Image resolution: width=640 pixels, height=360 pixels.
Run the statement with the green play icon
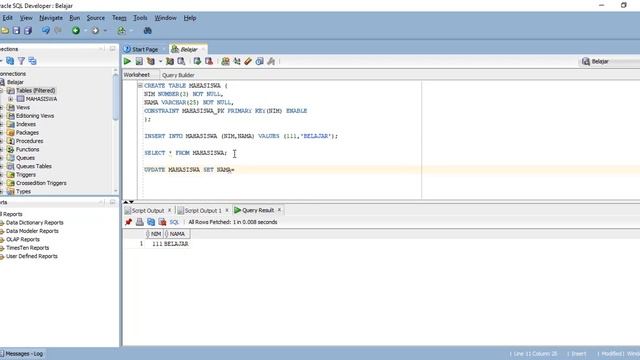tap(127, 61)
